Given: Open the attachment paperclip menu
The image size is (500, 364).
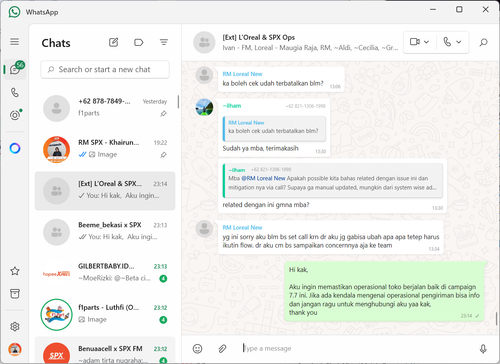Looking at the screenshot, I should pyautogui.click(x=222, y=349).
